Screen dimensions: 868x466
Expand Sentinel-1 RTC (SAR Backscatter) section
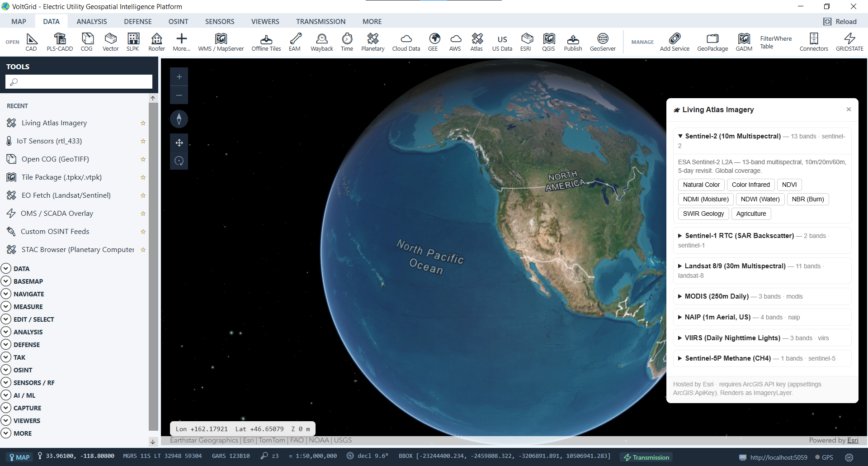762,240
